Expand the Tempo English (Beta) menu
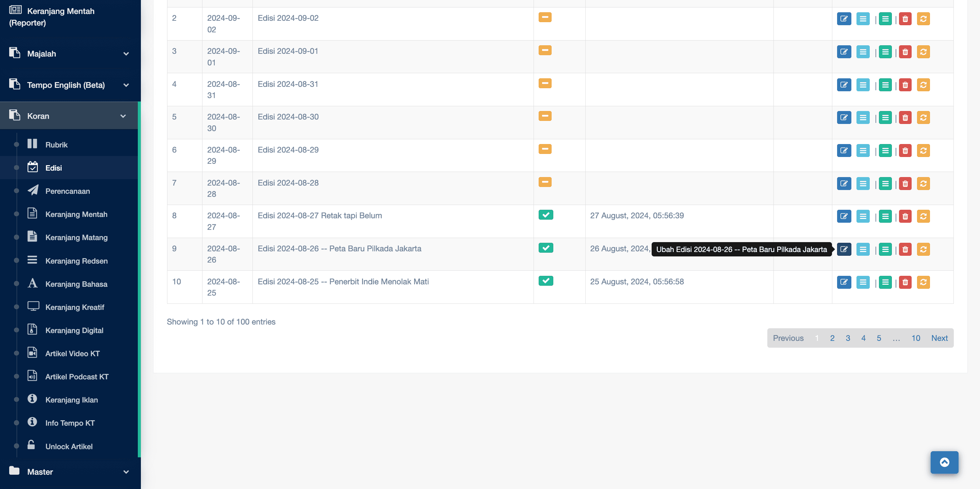Viewport: 980px width, 489px height. point(70,85)
